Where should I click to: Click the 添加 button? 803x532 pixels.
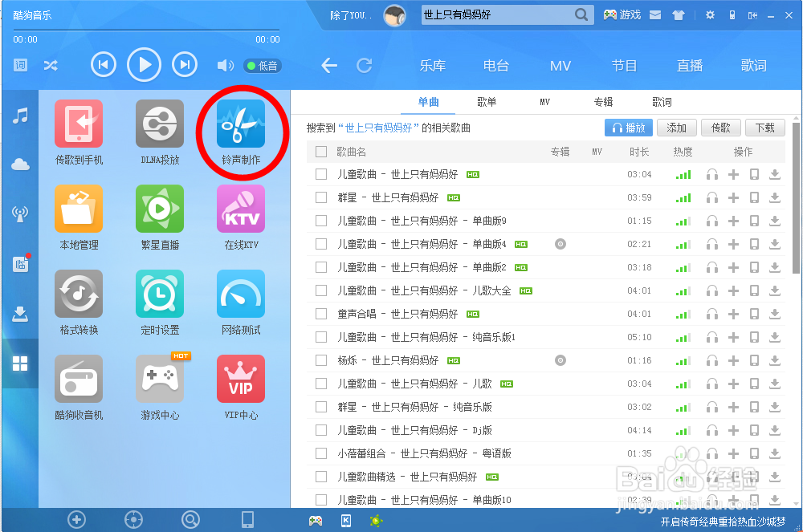click(676, 128)
